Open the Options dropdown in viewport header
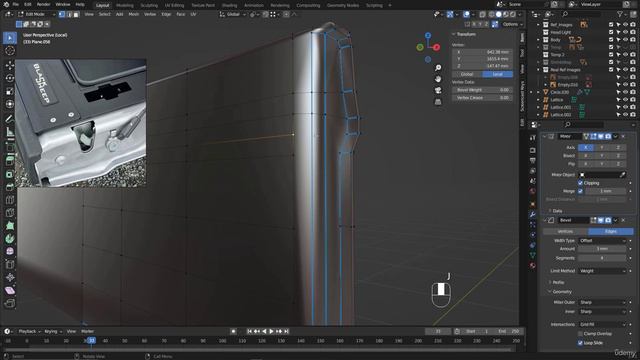The width and height of the screenshot is (640, 360). click(x=512, y=24)
